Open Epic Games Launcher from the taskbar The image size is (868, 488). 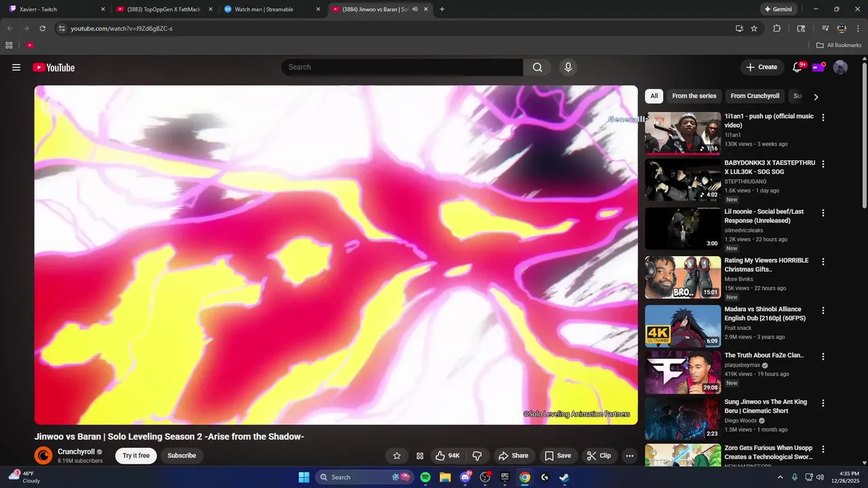[505, 477]
